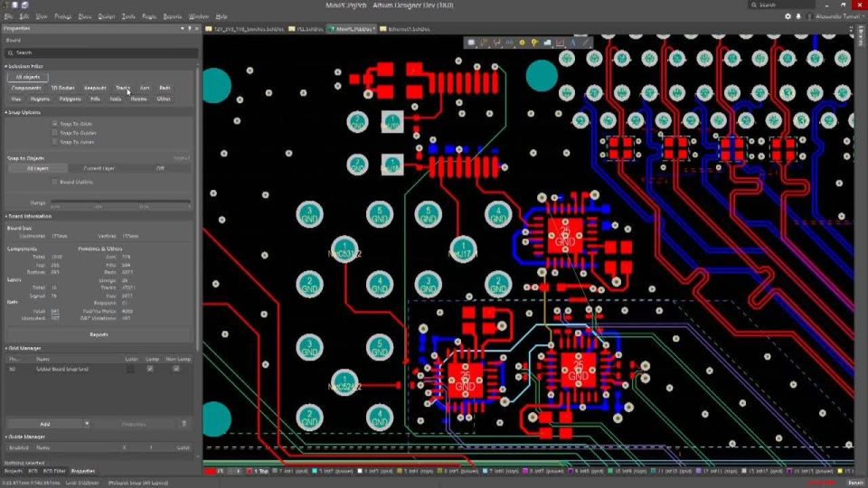The height and width of the screenshot is (488, 868).
Task: Toggle the Pads selection filter
Action: [165, 88]
